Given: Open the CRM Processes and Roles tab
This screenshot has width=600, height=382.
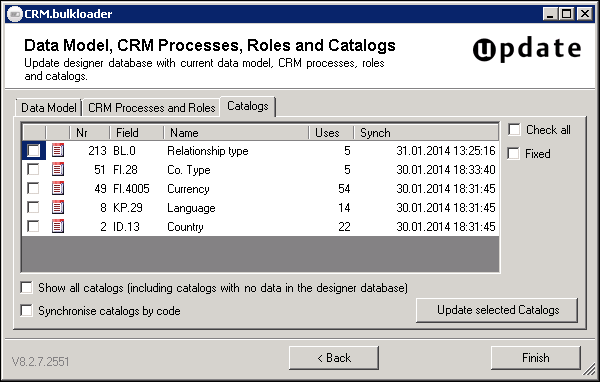Looking at the screenshot, I should 152,108.
